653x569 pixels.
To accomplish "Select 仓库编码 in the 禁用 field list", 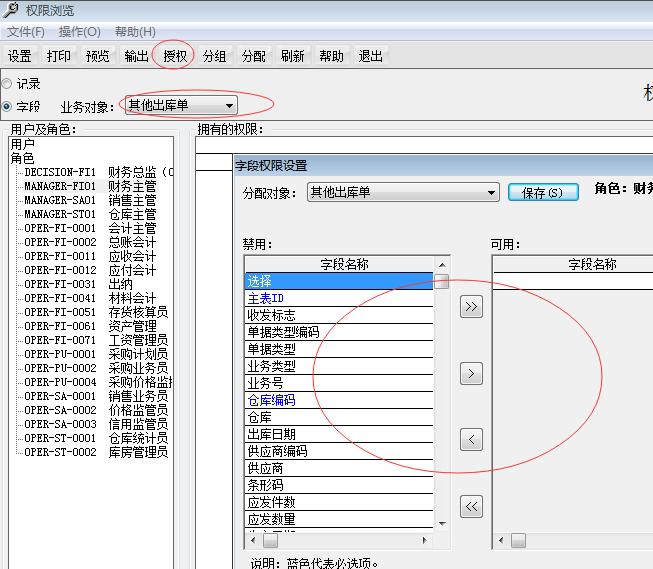I will click(271, 400).
